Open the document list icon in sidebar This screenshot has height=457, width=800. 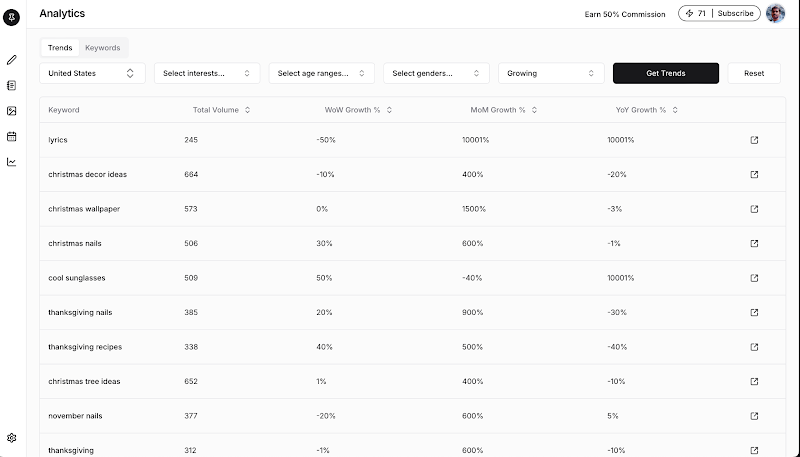pos(11,86)
